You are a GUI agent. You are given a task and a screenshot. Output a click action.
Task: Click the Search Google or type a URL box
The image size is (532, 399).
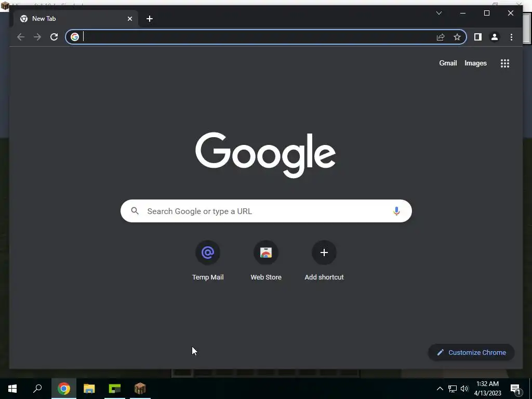[266, 211]
